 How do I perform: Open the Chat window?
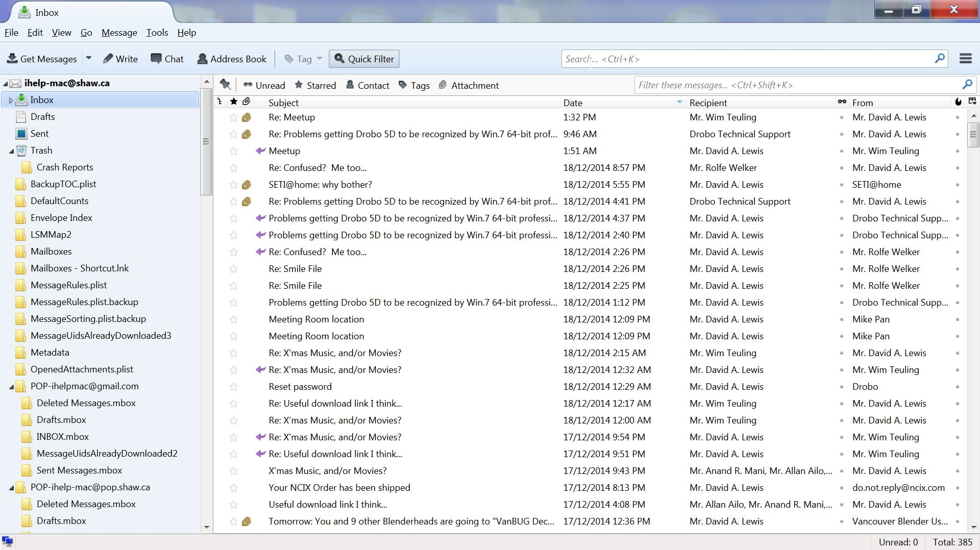pos(167,59)
